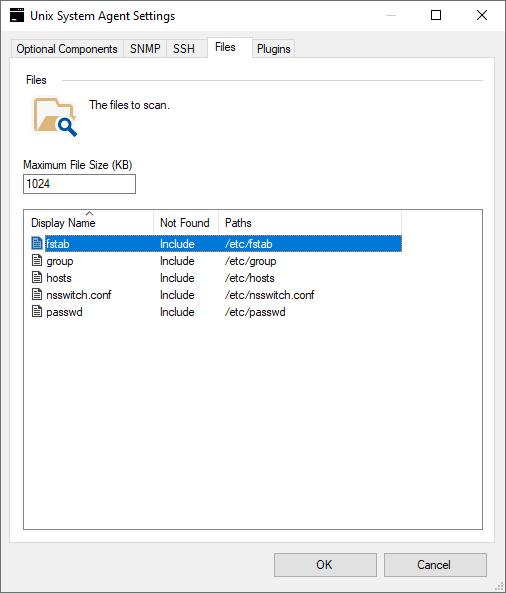Click the passwd file icon

click(37, 311)
